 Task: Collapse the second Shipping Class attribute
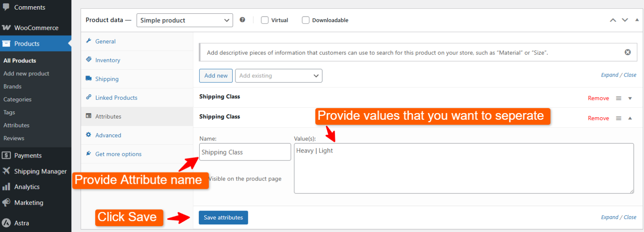630,118
